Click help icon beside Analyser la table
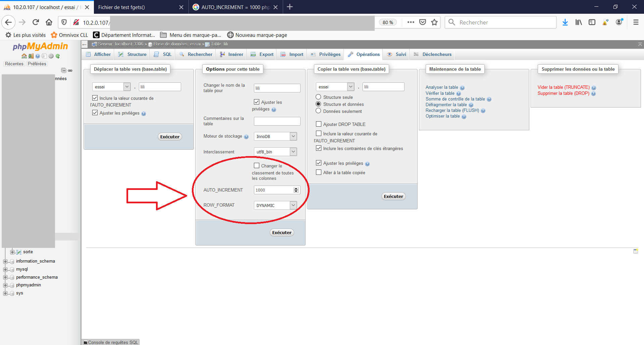644x345 pixels. [x=462, y=88]
